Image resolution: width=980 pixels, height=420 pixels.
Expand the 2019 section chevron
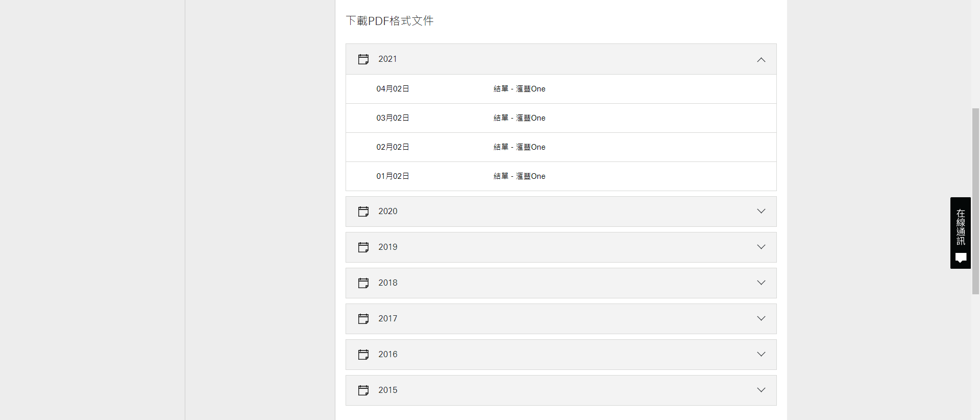pos(761,247)
